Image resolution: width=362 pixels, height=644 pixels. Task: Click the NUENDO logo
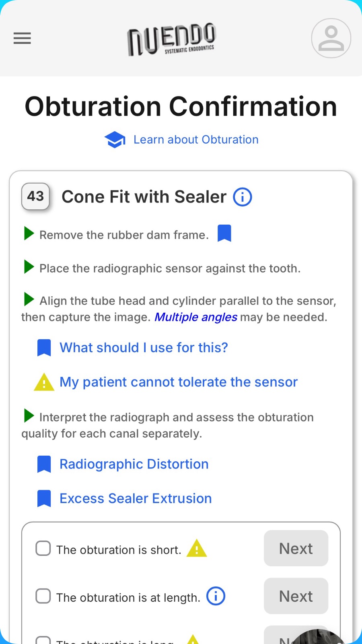click(172, 39)
